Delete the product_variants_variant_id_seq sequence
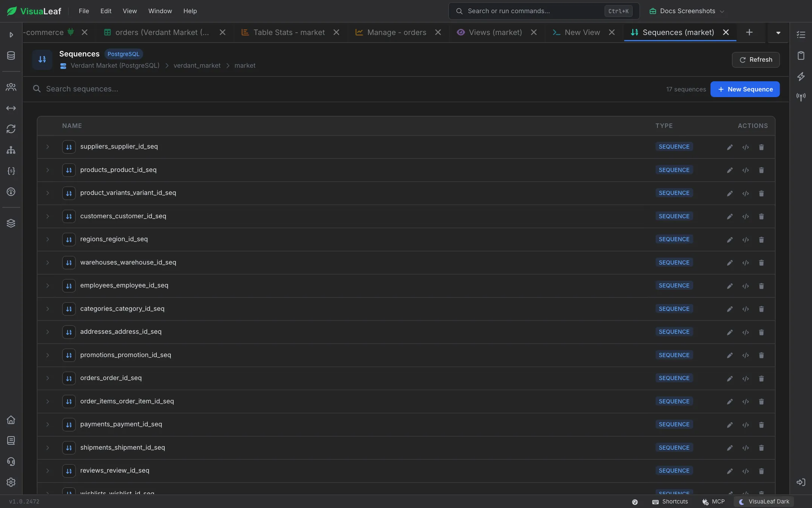The height and width of the screenshot is (508, 812). pyautogui.click(x=761, y=193)
